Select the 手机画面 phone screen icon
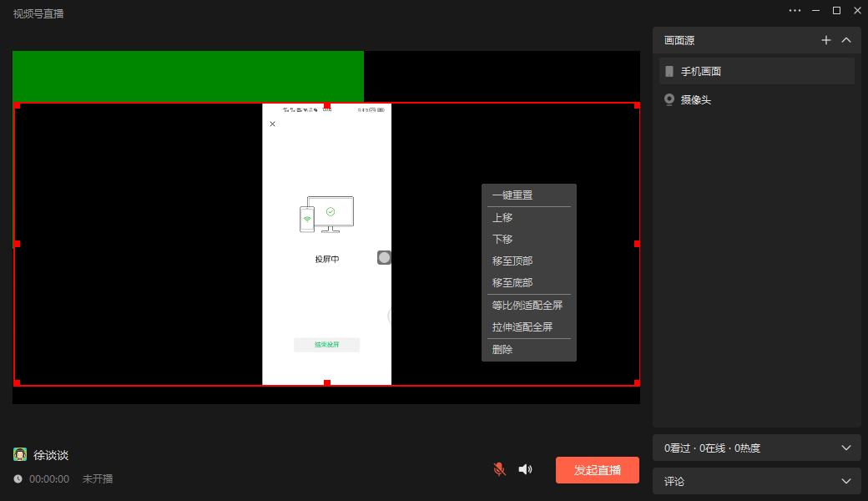The height and width of the screenshot is (501, 868). coord(668,71)
